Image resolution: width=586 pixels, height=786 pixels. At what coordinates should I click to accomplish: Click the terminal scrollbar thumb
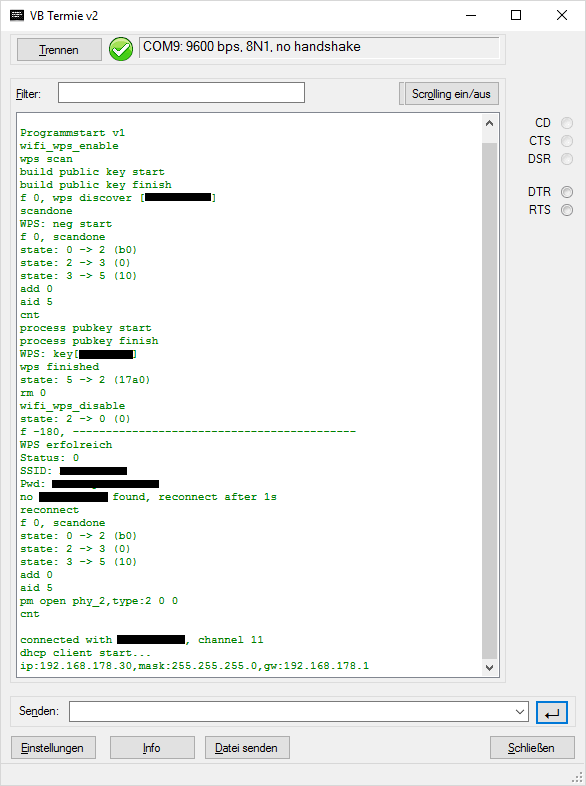pos(490,401)
